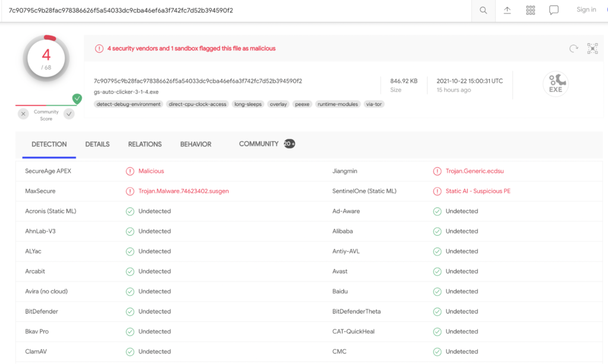Click the via-tor tag

(x=374, y=105)
